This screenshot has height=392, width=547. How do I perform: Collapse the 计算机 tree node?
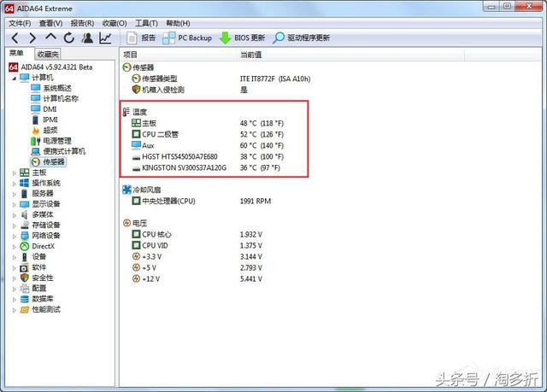(14, 78)
